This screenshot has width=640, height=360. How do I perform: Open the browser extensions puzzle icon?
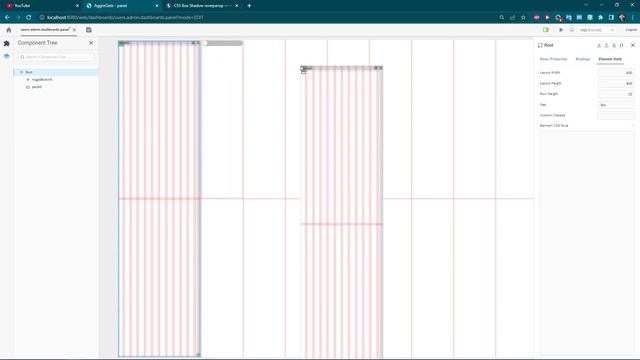600,18
